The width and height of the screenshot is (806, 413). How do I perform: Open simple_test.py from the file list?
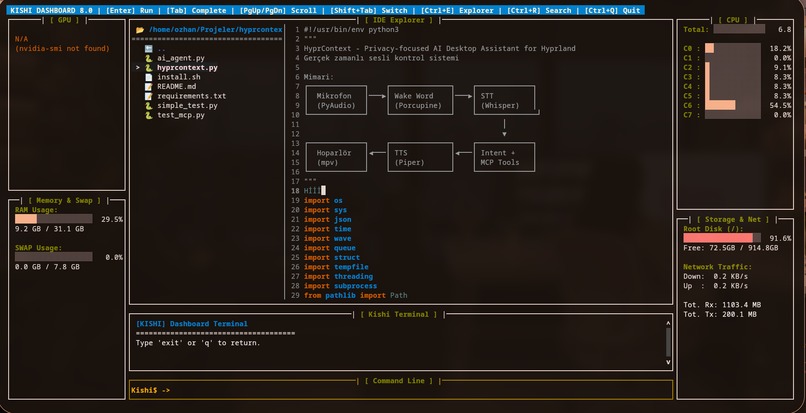187,106
